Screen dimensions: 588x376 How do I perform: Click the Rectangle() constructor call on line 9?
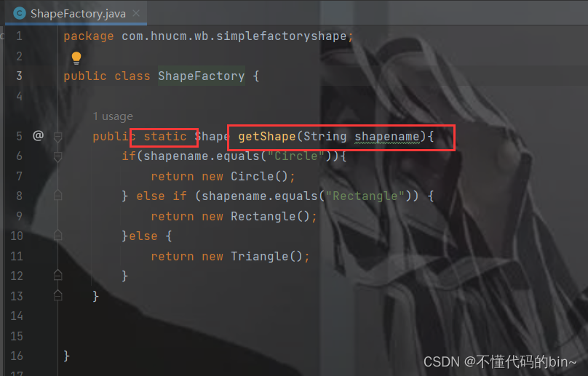(x=270, y=216)
